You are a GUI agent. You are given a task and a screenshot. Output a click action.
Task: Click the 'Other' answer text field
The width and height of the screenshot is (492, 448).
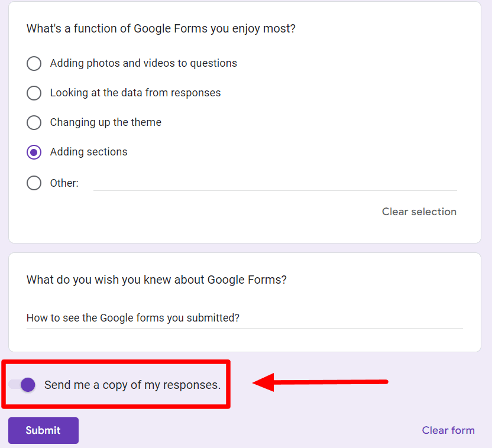click(x=275, y=183)
